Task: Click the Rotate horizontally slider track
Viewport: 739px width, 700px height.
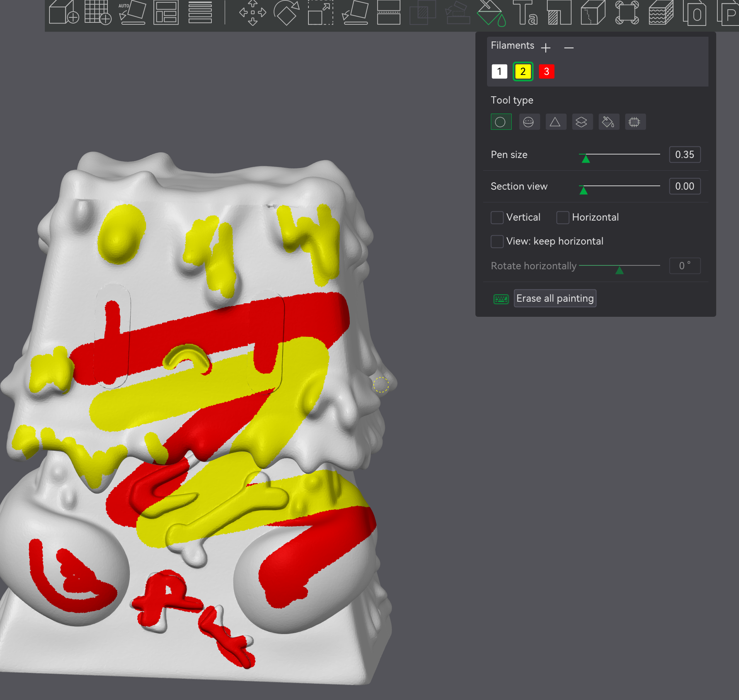Action: click(619, 266)
